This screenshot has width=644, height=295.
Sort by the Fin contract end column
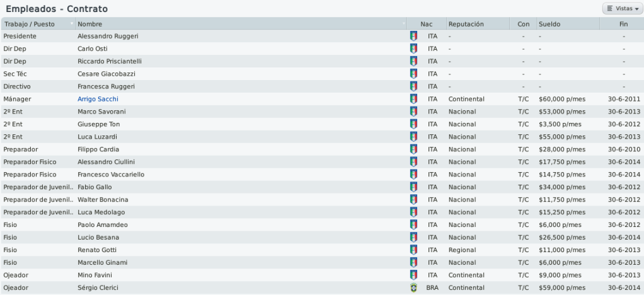tap(623, 24)
